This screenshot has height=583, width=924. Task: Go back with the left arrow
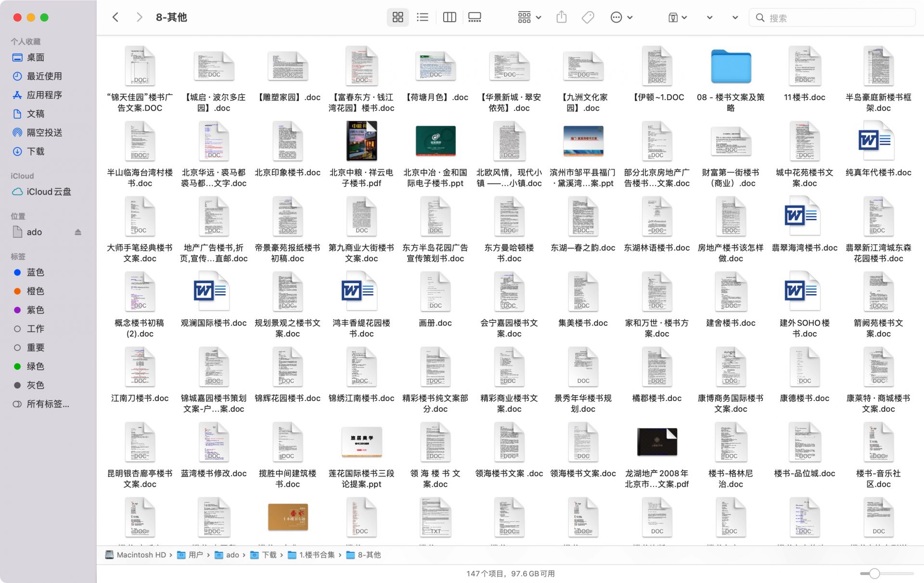pos(115,18)
